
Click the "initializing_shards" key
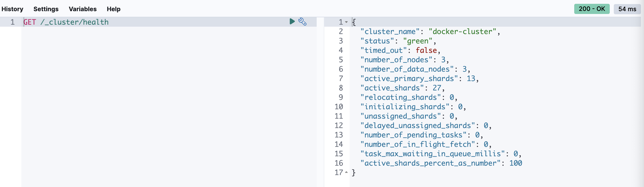[405, 107]
